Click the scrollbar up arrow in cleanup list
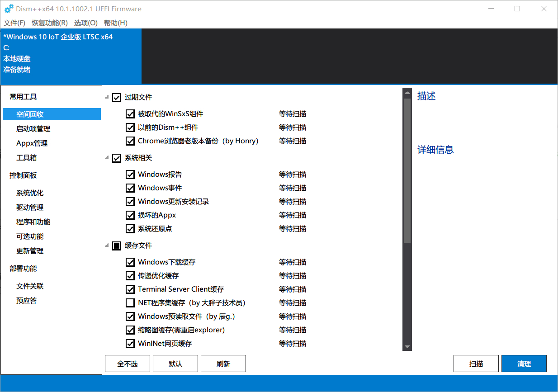558x392 pixels. pos(407,93)
